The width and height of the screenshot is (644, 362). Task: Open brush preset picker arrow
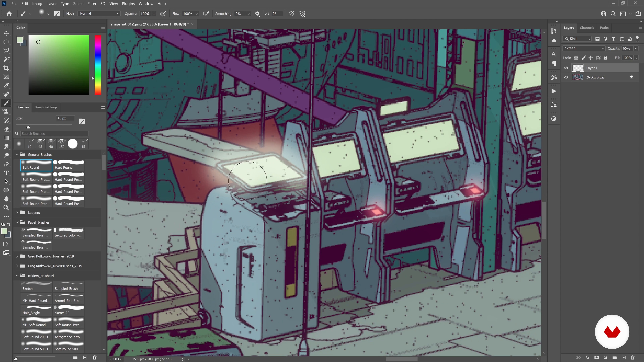(x=48, y=14)
